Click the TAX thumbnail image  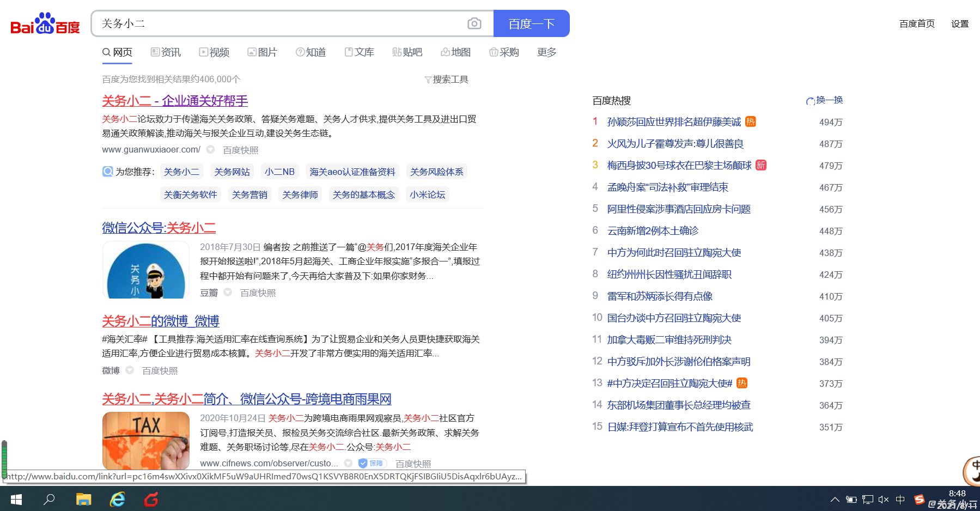point(146,441)
